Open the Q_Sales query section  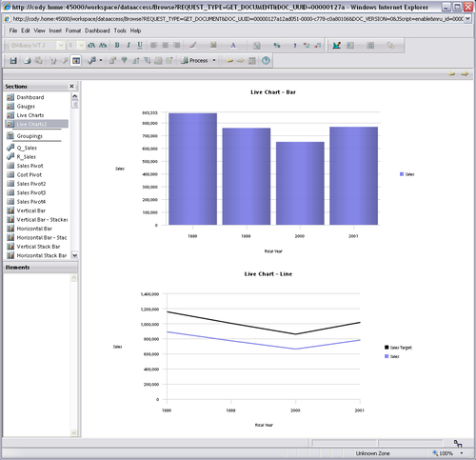[x=27, y=148]
